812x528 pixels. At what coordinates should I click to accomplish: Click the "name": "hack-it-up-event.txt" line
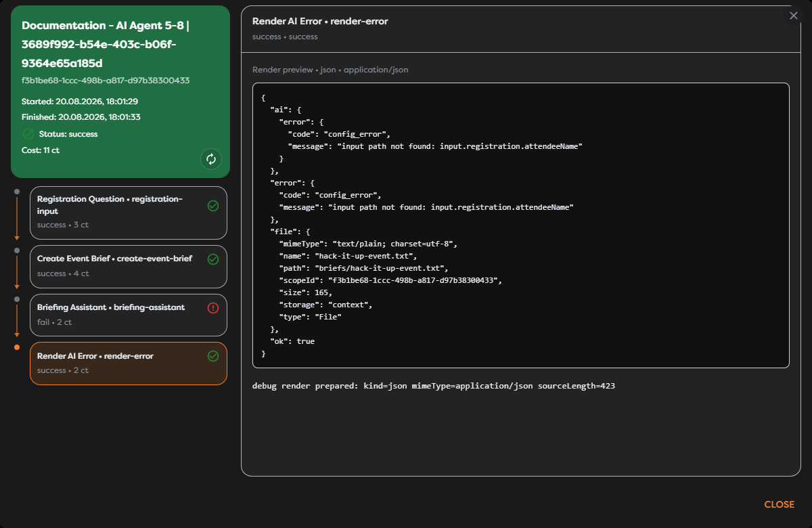348,256
